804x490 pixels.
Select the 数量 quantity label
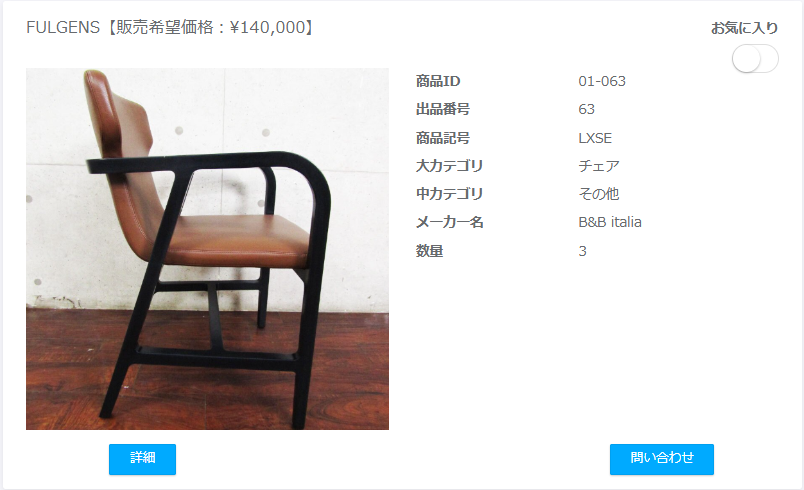click(429, 251)
